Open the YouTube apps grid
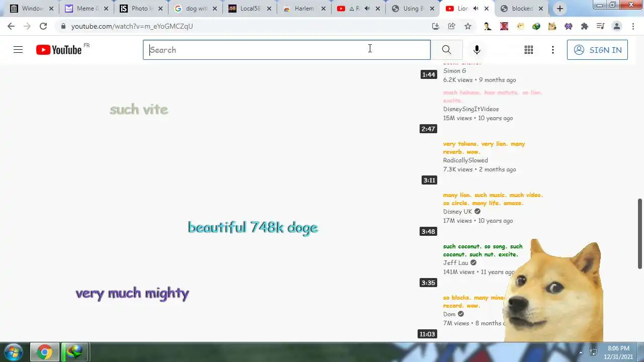 point(529,50)
